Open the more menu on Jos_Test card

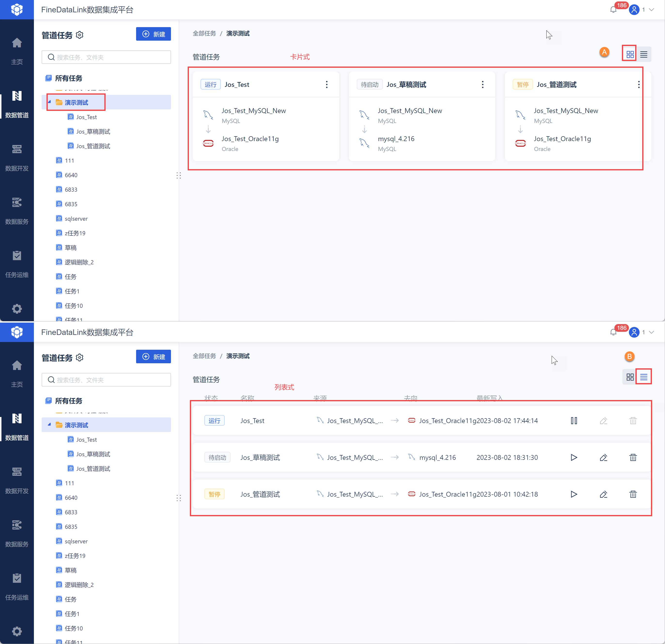326,84
